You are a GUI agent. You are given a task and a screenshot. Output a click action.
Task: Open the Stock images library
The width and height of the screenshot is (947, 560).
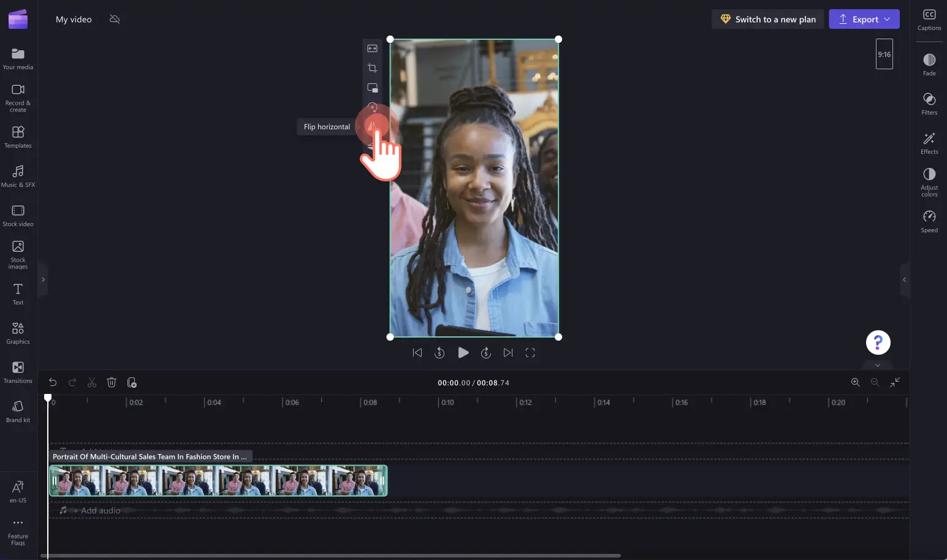click(18, 254)
